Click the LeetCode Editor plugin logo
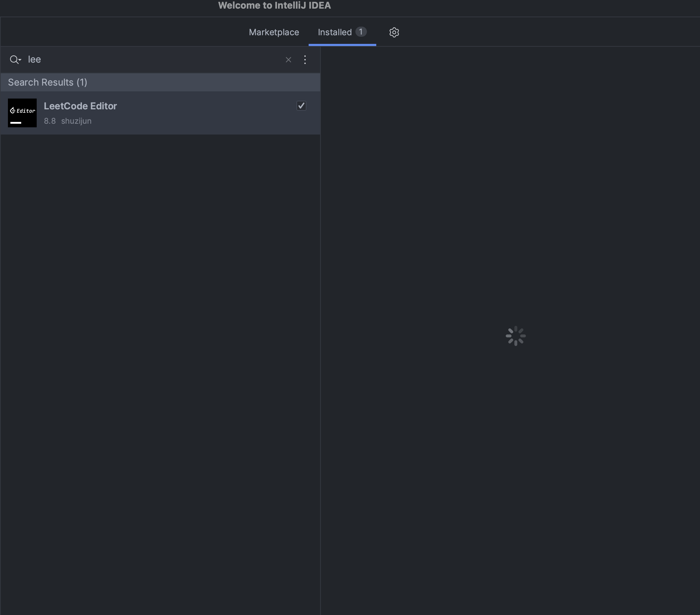This screenshot has width=700, height=615. (22, 113)
